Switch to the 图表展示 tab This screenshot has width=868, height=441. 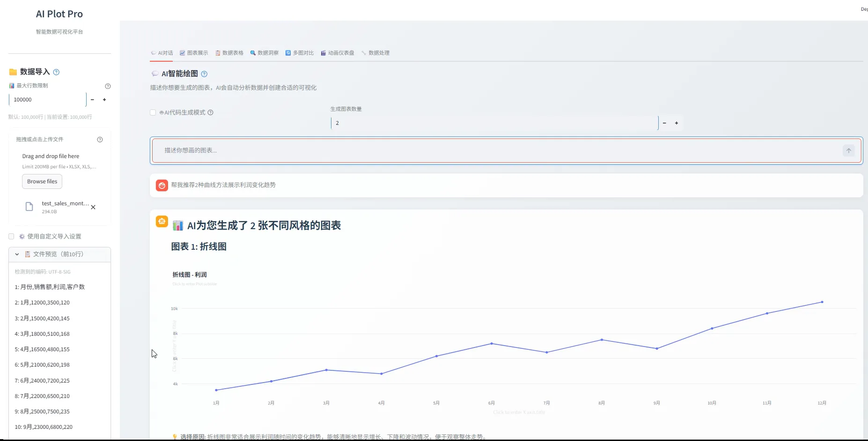[194, 53]
